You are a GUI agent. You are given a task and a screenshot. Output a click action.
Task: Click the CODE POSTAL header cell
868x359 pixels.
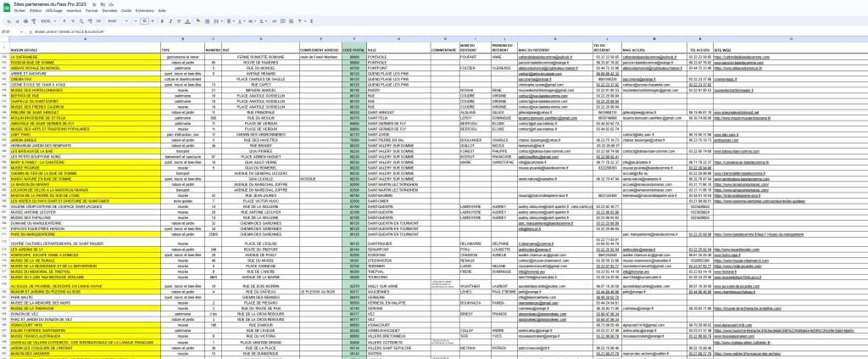tap(354, 48)
